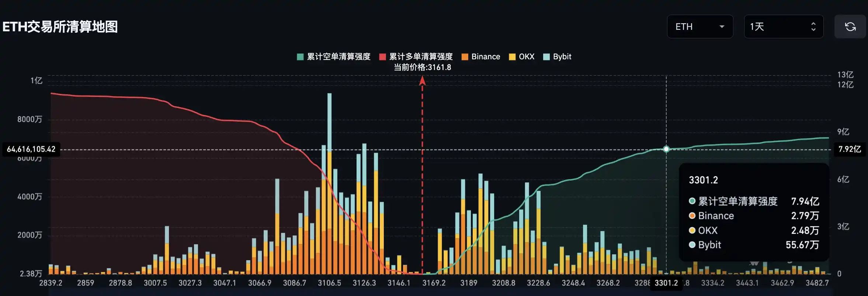Click x-axis label 3169.2

click(434, 283)
